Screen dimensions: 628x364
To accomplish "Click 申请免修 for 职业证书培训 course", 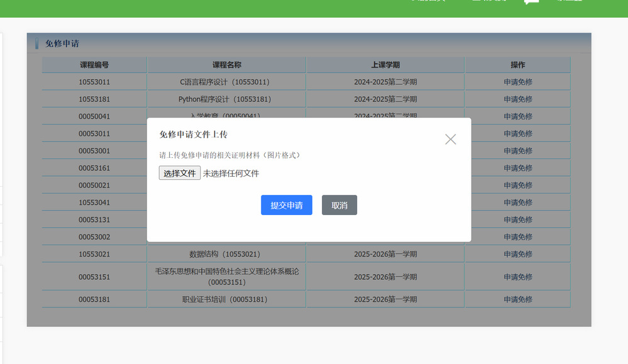I will click(x=517, y=299).
